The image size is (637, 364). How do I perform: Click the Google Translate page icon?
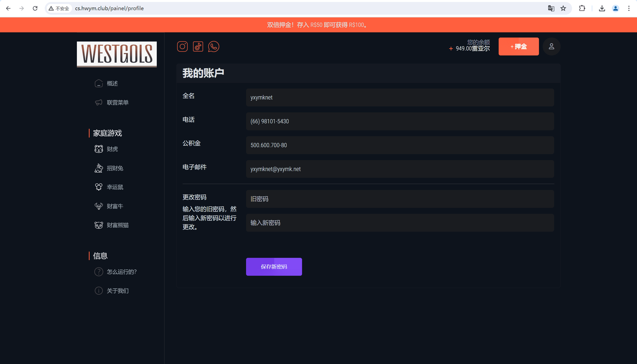pyautogui.click(x=551, y=8)
